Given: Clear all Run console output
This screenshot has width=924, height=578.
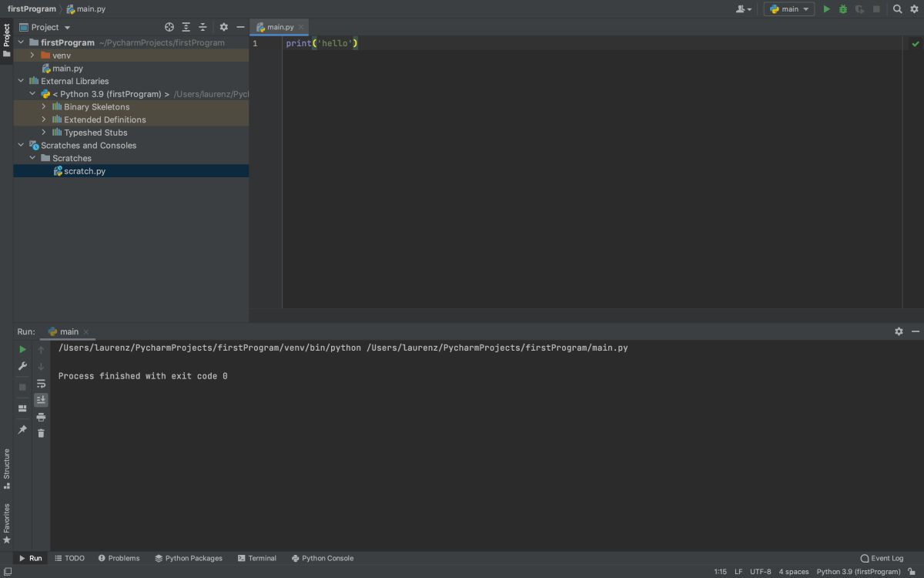Looking at the screenshot, I should [42, 433].
